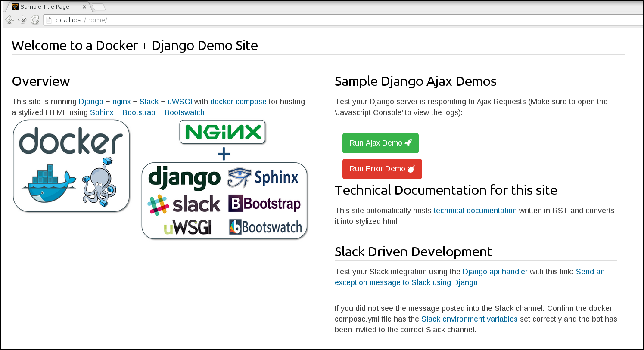This screenshot has width=644, height=350.
Task: Click the browser forward arrow
Action: tap(22, 20)
